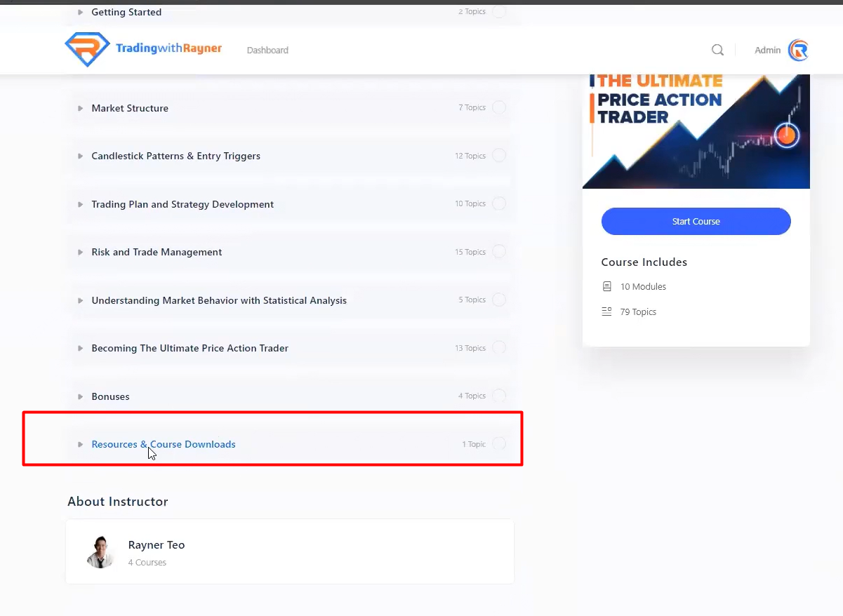Toggle Resources & Course Downloads completion circle

499,443
